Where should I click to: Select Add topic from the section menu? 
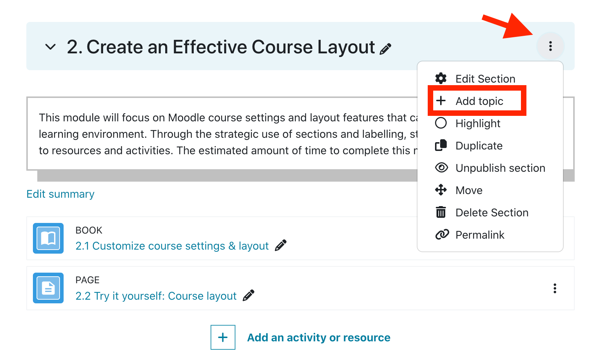(x=479, y=101)
